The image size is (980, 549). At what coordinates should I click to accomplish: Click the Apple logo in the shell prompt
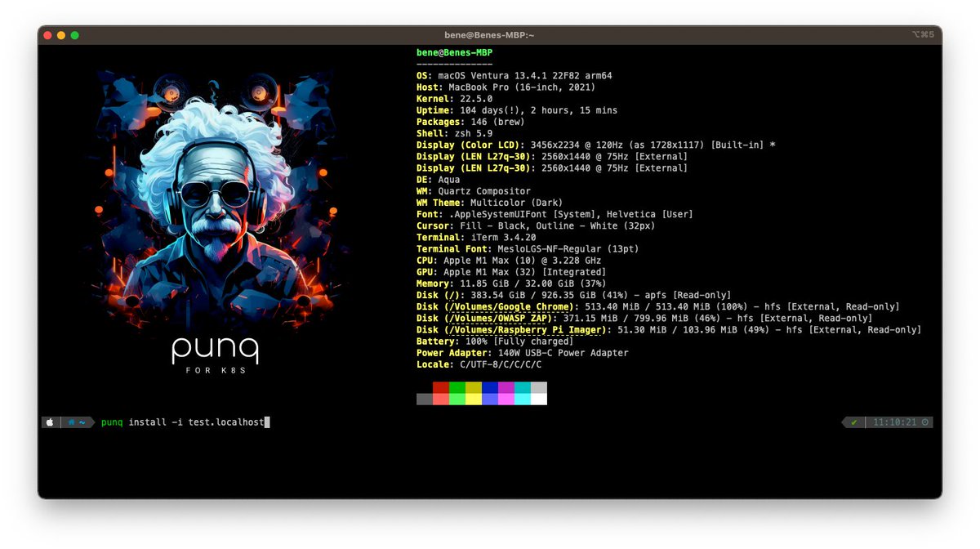pos(49,422)
